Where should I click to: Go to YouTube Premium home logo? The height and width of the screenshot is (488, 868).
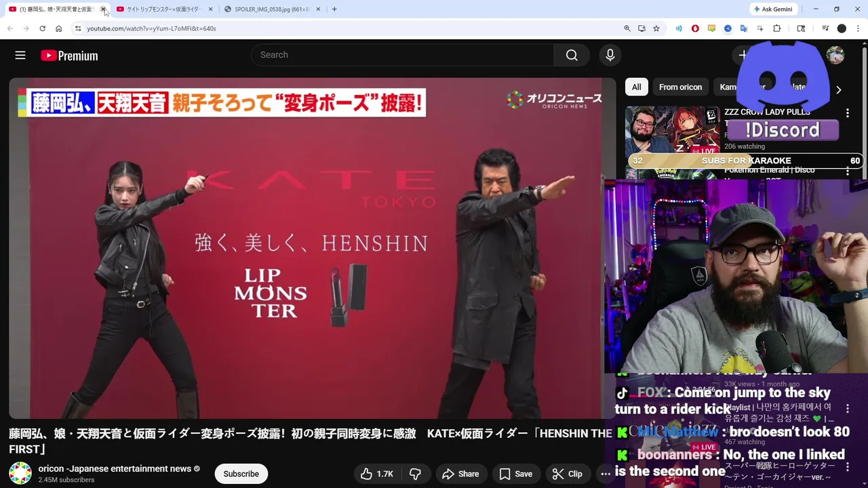69,56
